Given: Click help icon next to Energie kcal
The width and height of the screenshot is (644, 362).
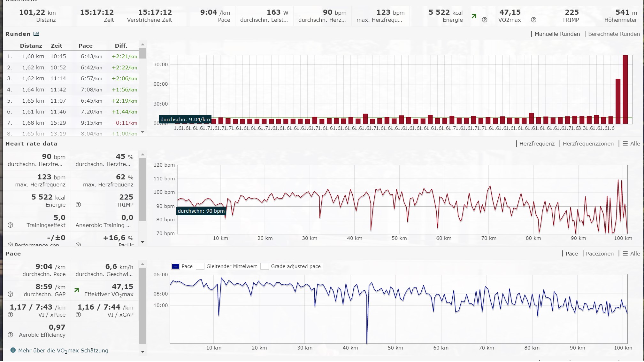Looking at the screenshot, I should pyautogui.click(x=484, y=20).
